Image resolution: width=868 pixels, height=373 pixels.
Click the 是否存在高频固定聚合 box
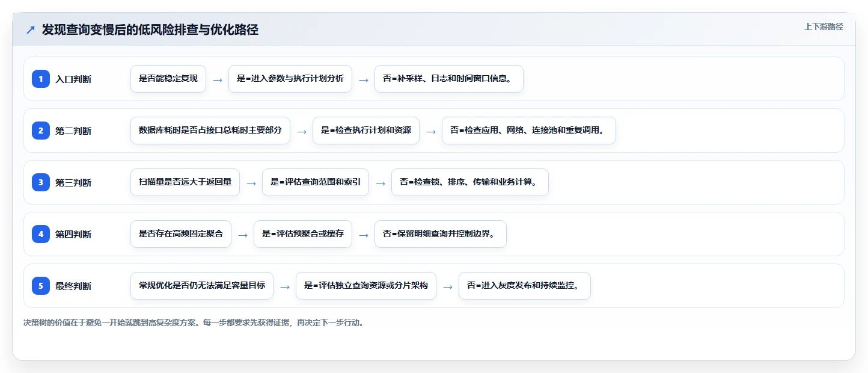pos(181,234)
